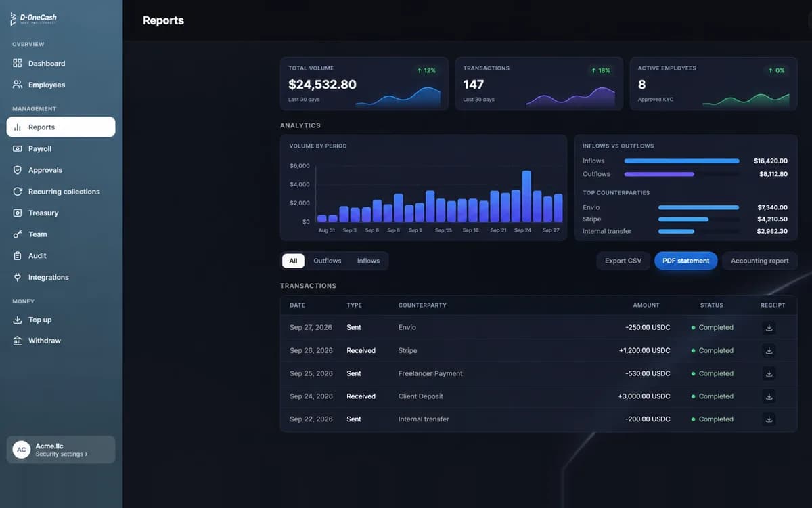Viewport: 812px width, 508px height.
Task: Click the D-OneCash logo icon
Action: (14, 19)
